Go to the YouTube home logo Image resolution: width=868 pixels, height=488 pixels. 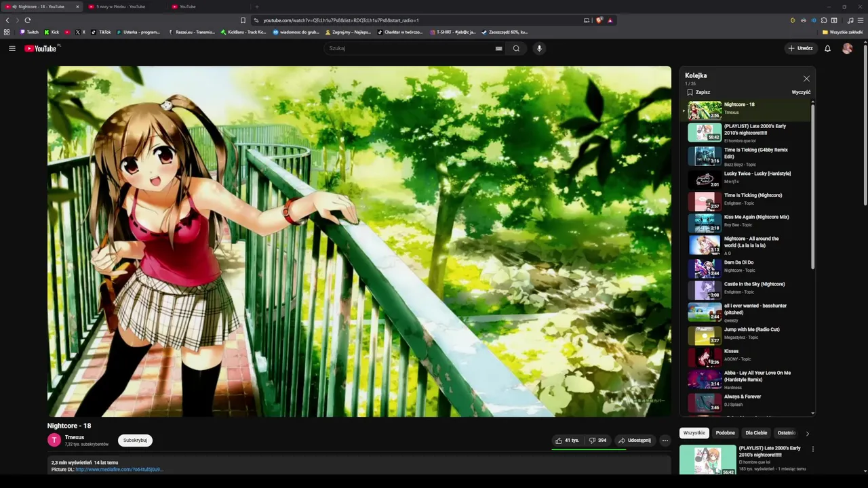tap(42, 48)
